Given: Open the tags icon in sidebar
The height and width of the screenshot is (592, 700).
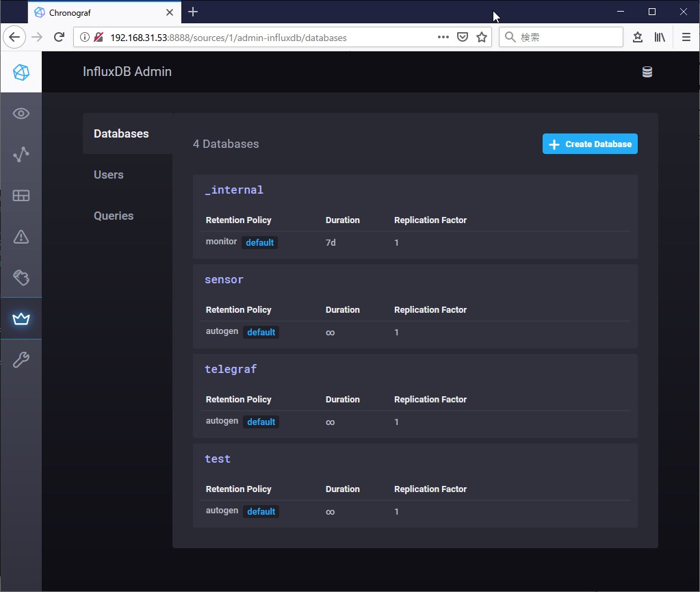Looking at the screenshot, I should 21,278.
